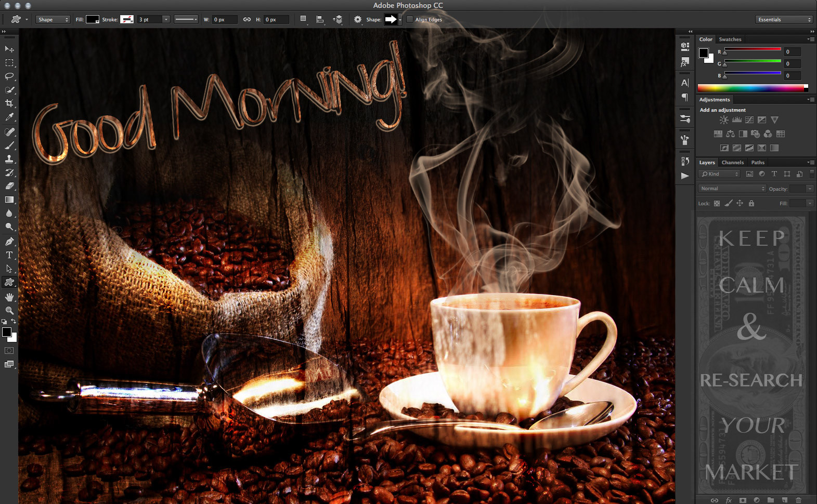Add a Brightness/Contrast adjustment
This screenshot has height=504, width=817.
[724, 120]
